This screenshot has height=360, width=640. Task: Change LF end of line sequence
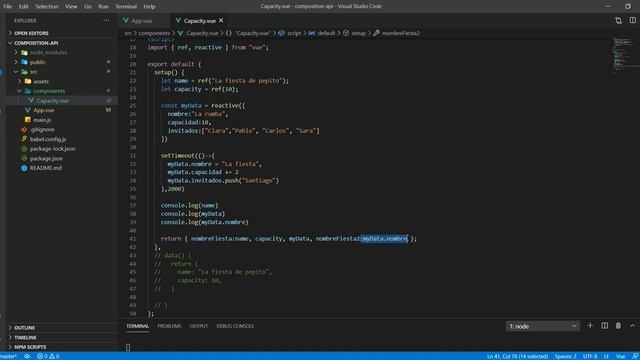606,356
